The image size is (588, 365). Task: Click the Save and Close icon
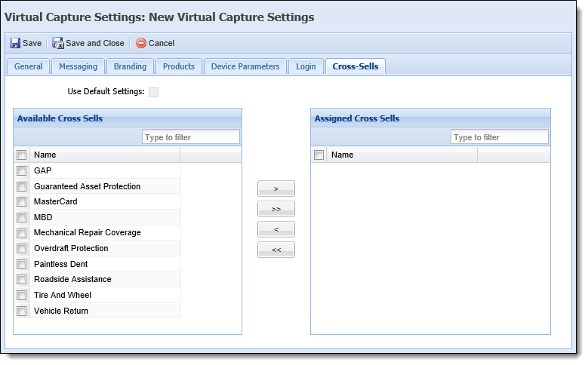(58, 43)
